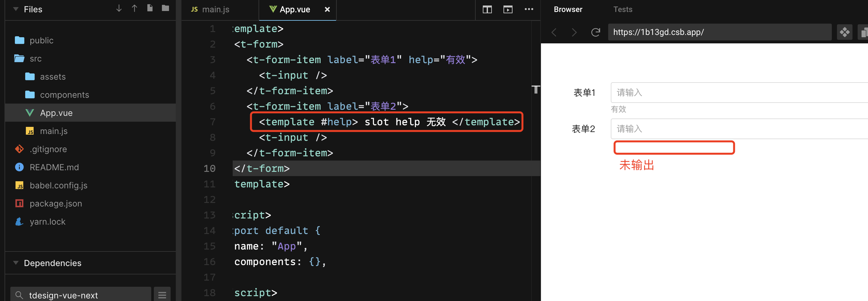Switch to the Tests tab
This screenshot has height=301, width=868.
pos(623,9)
